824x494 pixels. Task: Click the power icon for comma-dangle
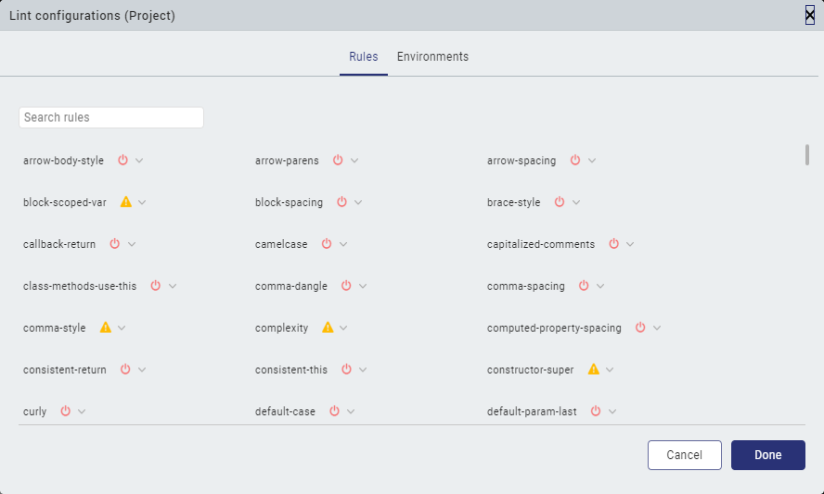click(x=346, y=286)
